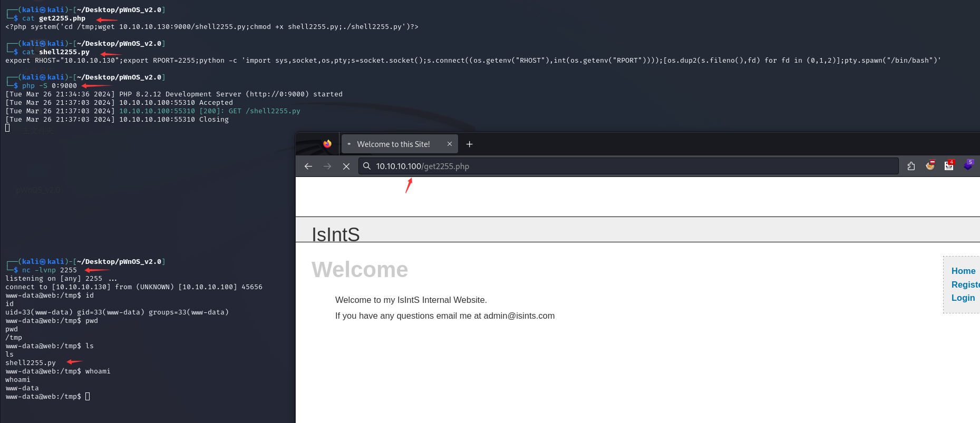Click the PHP system() payload line in the terminal

click(212, 27)
